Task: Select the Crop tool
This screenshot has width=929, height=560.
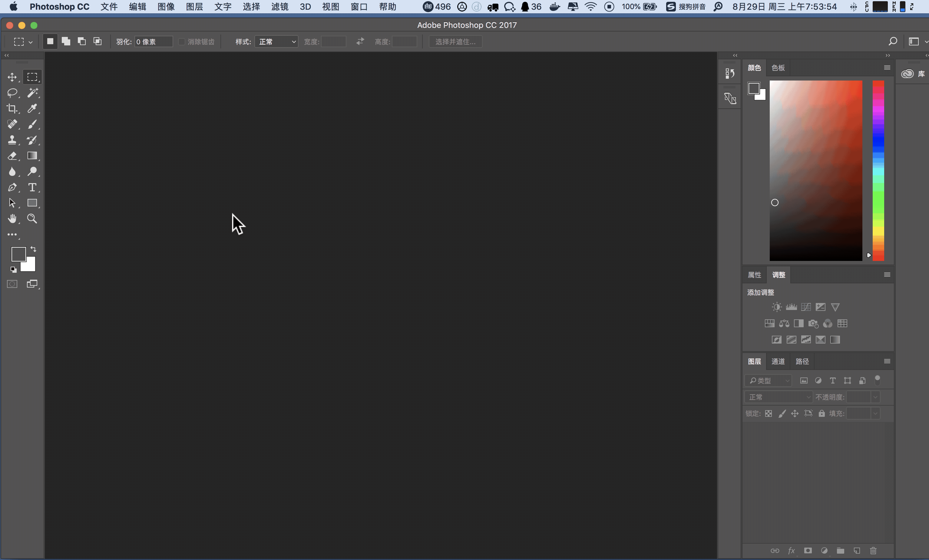Action: [12, 109]
